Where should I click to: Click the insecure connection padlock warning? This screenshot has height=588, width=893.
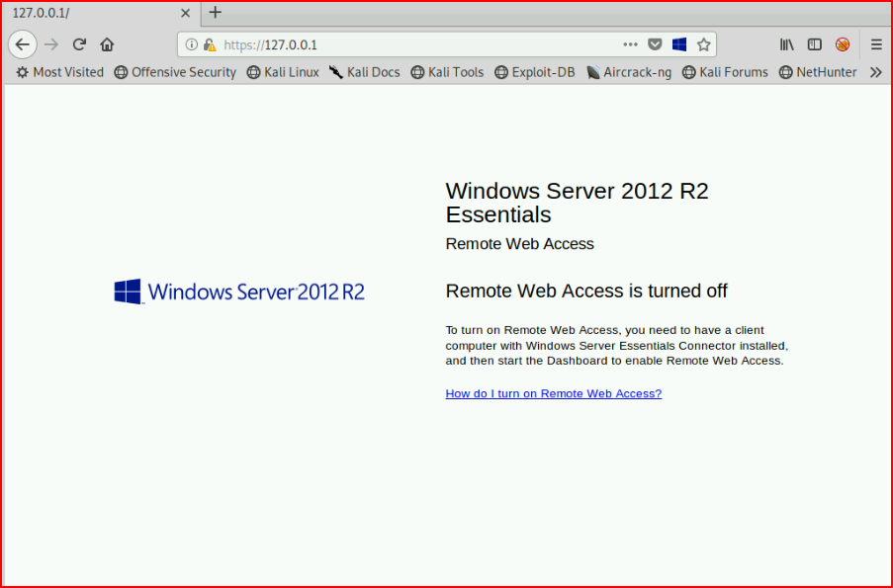pos(210,44)
